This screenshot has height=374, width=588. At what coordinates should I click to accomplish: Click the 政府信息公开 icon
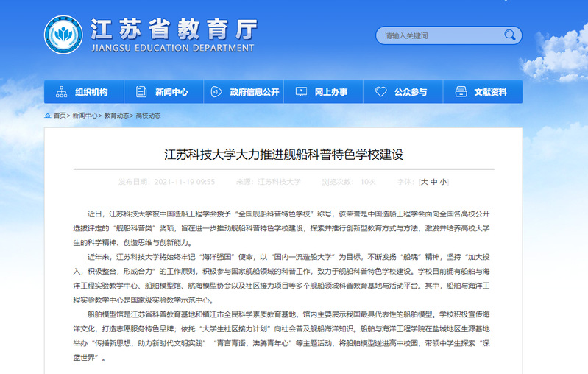(x=217, y=92)
